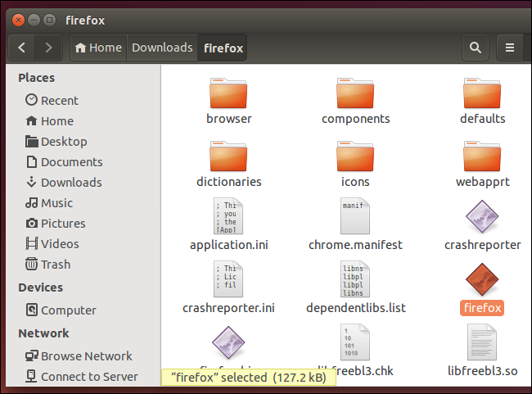Go back with the left arrow button

click(x=21, y=48)
